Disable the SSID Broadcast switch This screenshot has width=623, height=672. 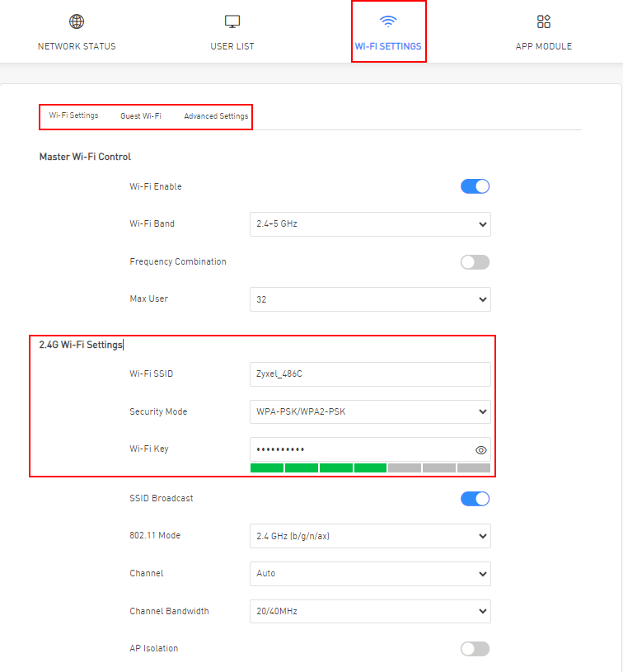click(x=475, y=499)
